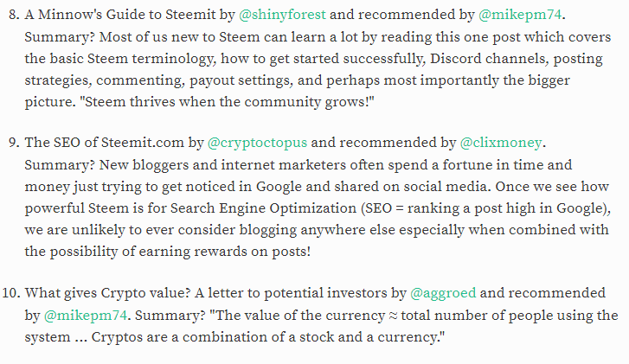This screenshot has height=364, width=629.
Task: Click list number 9 marker
Action: pos(14,143)
